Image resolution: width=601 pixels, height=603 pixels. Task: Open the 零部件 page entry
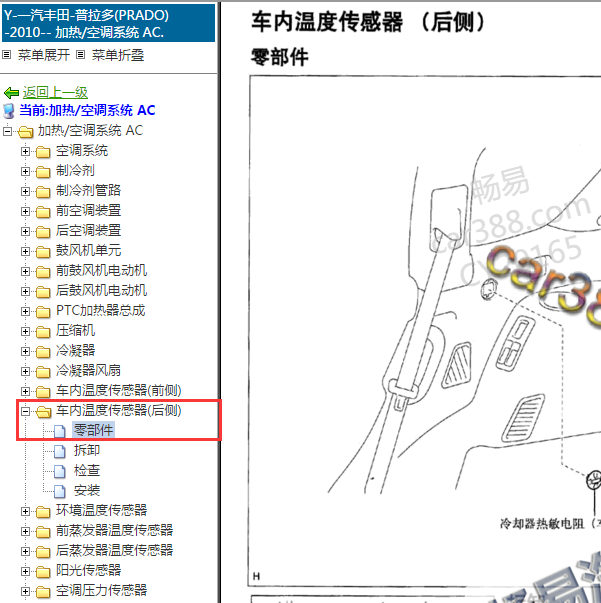pos(93,430)
